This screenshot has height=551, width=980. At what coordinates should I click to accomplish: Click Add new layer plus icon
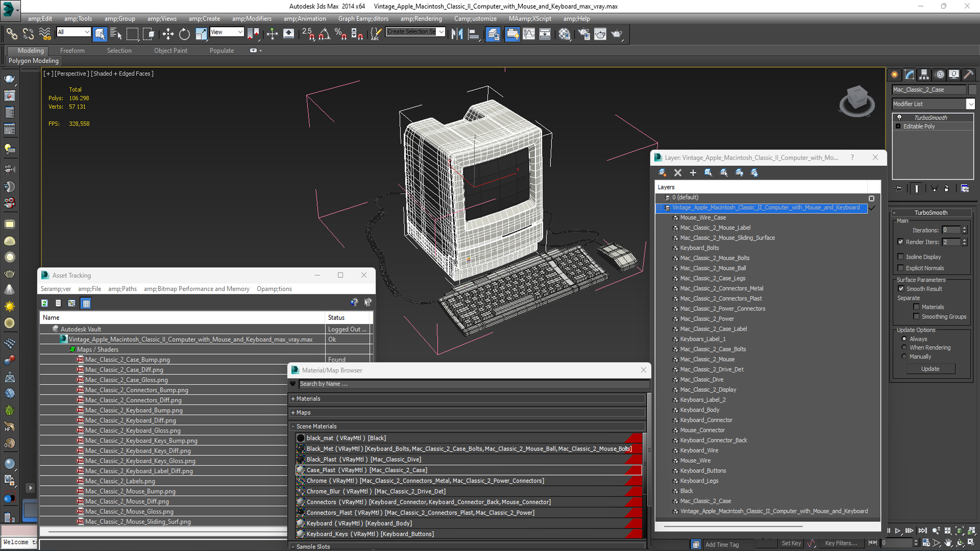pyautogui.click(x=693, y=173)
